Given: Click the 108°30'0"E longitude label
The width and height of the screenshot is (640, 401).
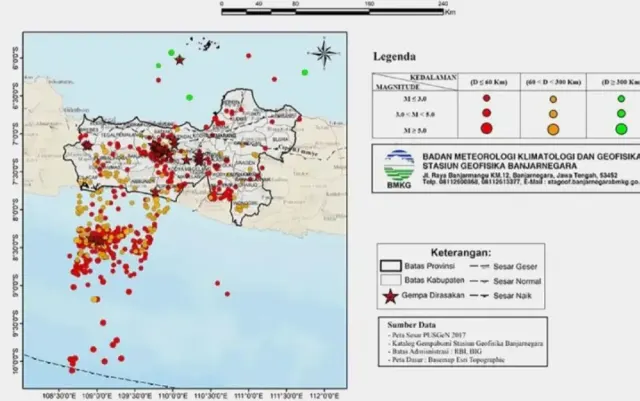Looking at the screenshot, I should [59, 396].
